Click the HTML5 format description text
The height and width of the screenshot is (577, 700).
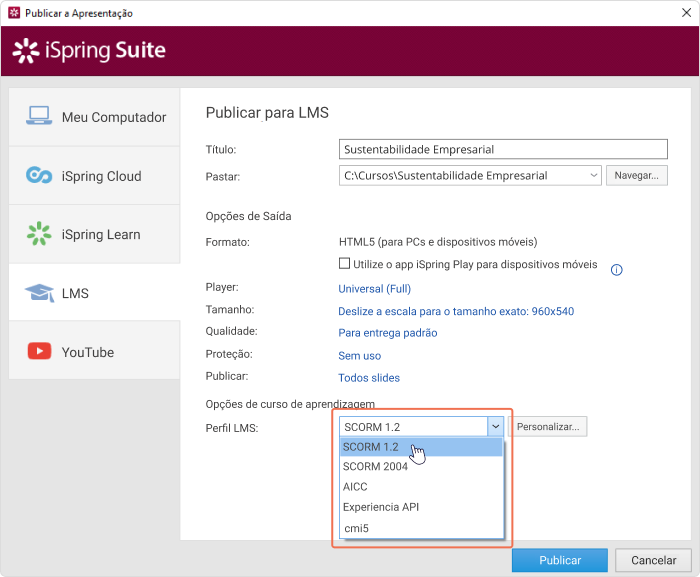pyautogui.click(x=438, y=242)
